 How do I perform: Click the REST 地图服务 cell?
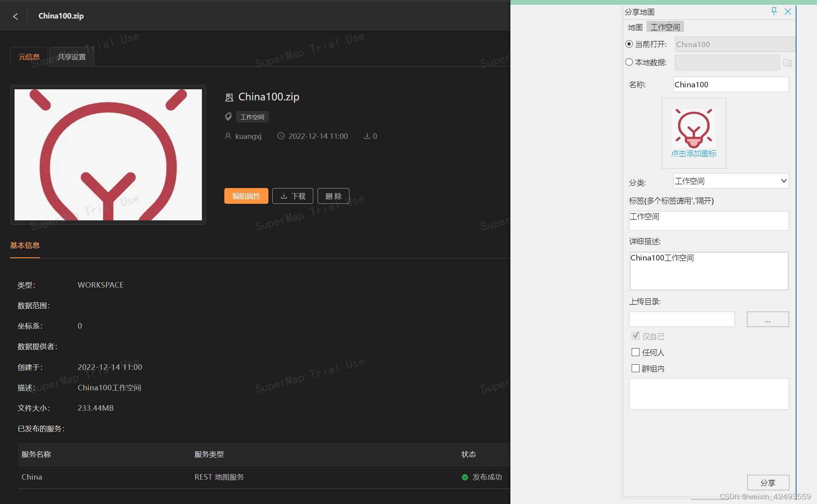coord(219,477)
